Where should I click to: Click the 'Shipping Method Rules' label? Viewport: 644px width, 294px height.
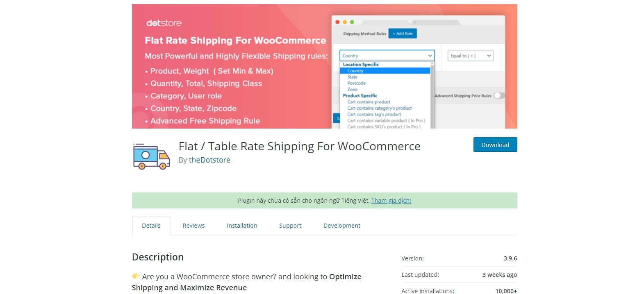(365, 34)
